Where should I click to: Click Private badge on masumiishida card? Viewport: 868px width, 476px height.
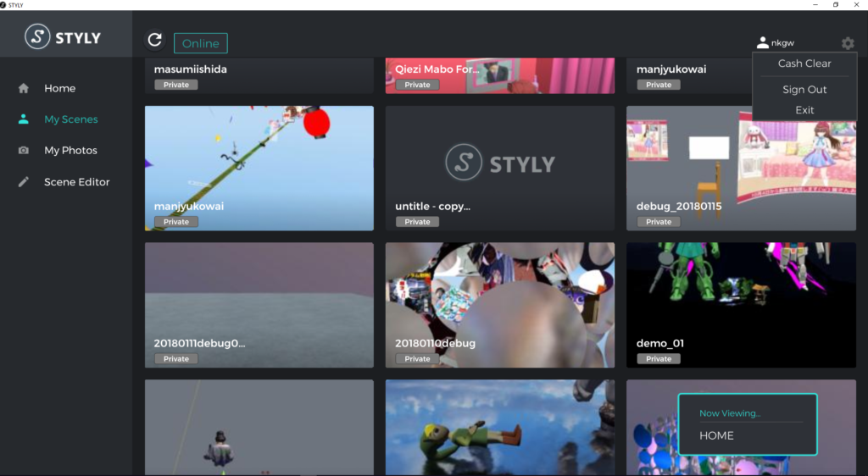tap(176, 85)
